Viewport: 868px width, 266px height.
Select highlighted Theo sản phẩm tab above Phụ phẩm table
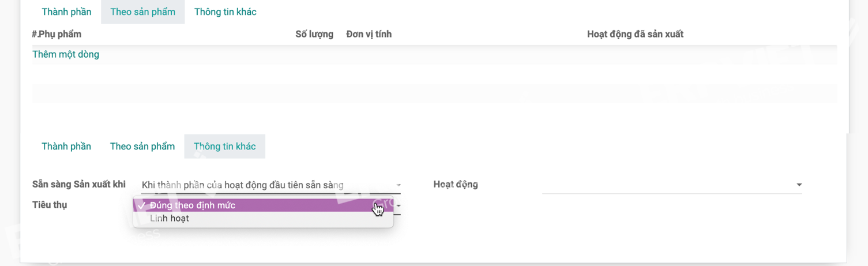point(143,12)
